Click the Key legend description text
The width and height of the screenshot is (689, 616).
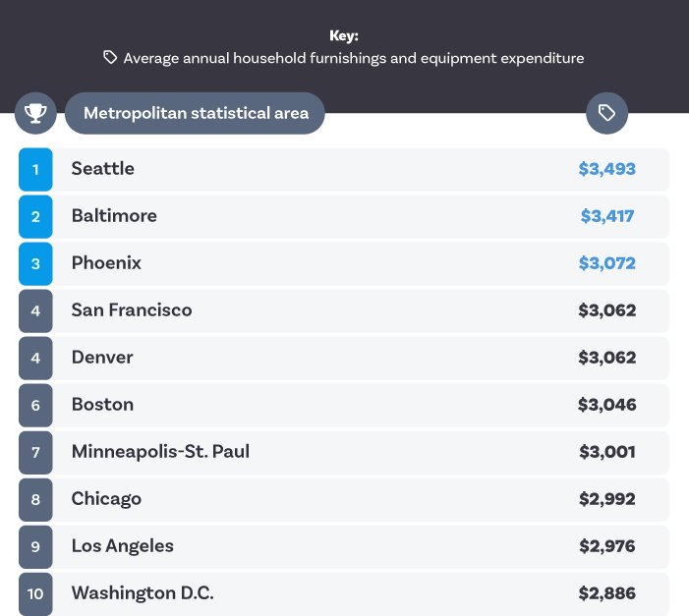[x=354, y=58]
